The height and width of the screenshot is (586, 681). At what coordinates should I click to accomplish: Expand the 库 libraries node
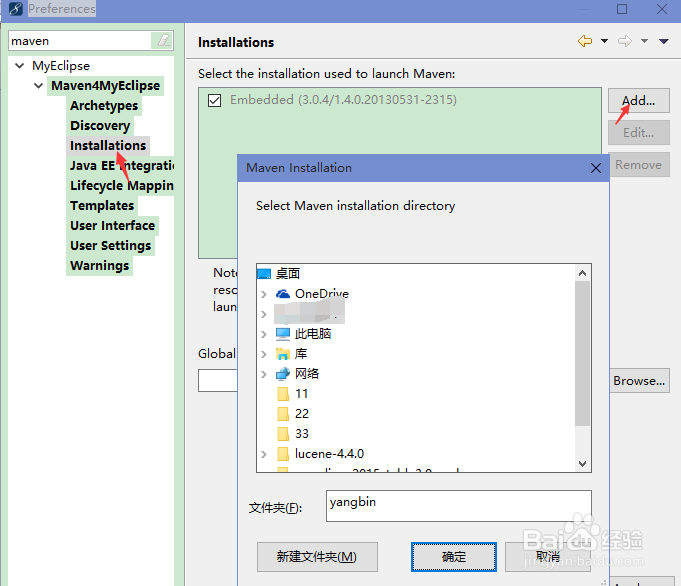click(264, 354)
